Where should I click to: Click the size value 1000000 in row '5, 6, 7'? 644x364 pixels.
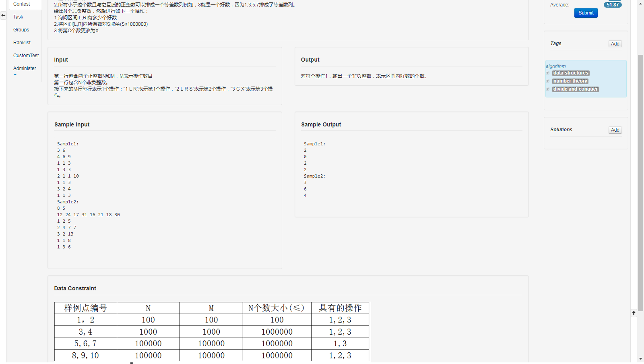click(277, 343)
